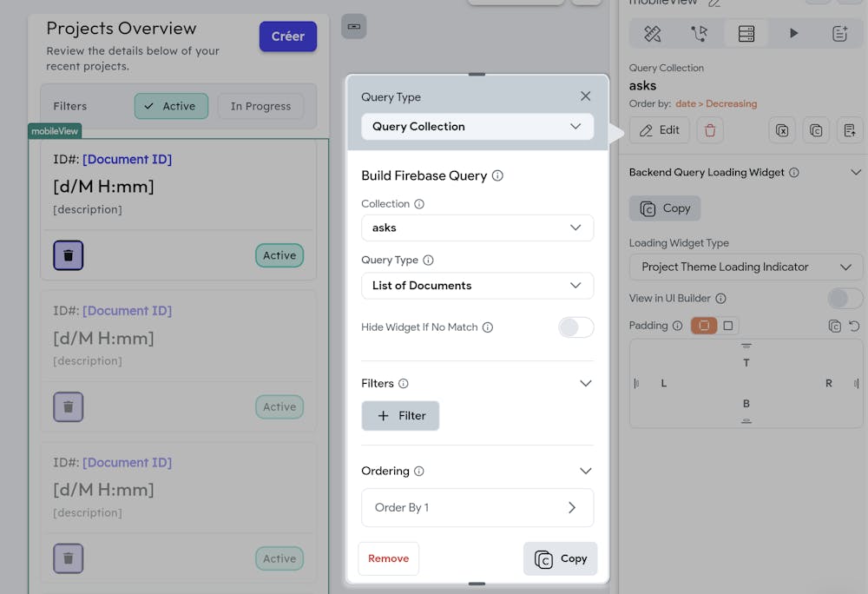This screenshot has height=594, width=868.
Task: Collapse the Ordering section chevron
Action: [x=585, y=471]
